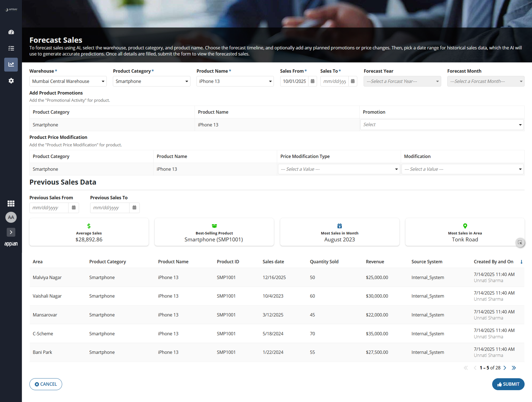Screen dimensions: 532x402
Task: Click the Appbay logo
Action: pos(11,10)
